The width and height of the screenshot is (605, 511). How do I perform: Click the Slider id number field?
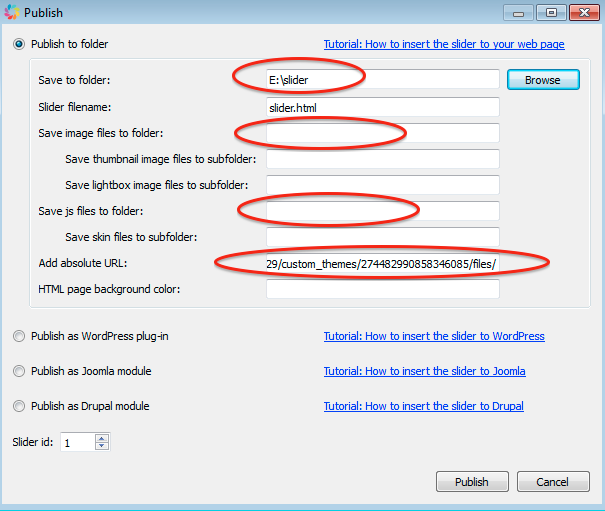tap(78, 442)
